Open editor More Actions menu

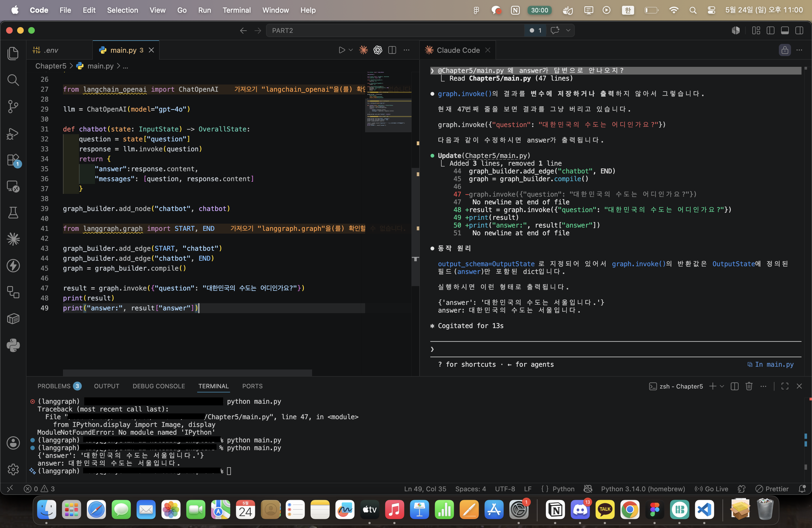pyautogui.click(x=406, y=50)
